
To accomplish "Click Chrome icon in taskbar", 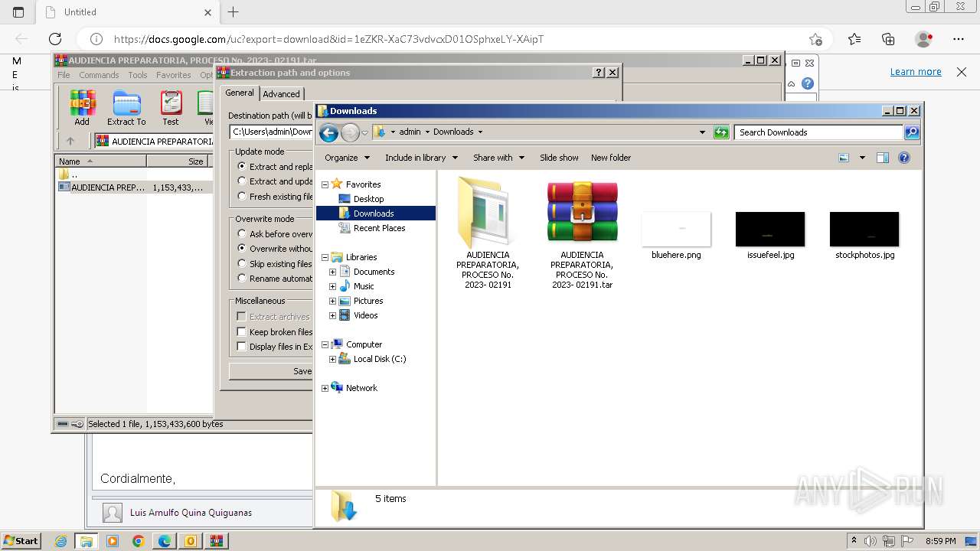I will (x=138, y=541).
